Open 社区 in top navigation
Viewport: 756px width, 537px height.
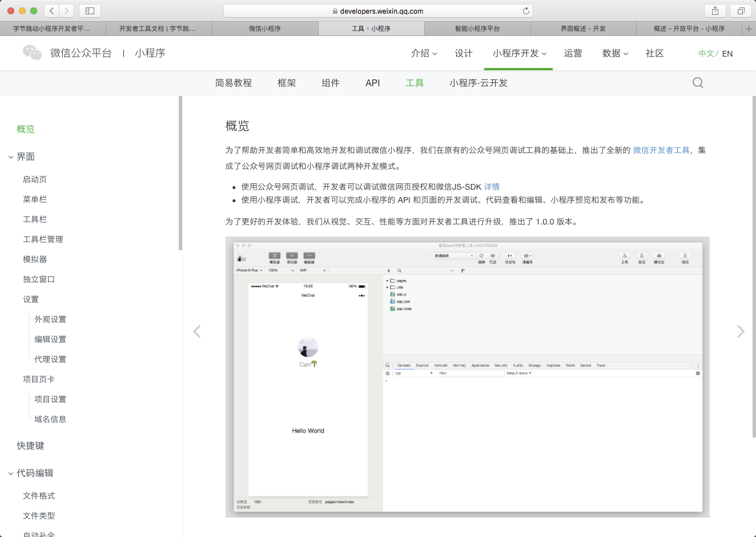coord(655,53)
